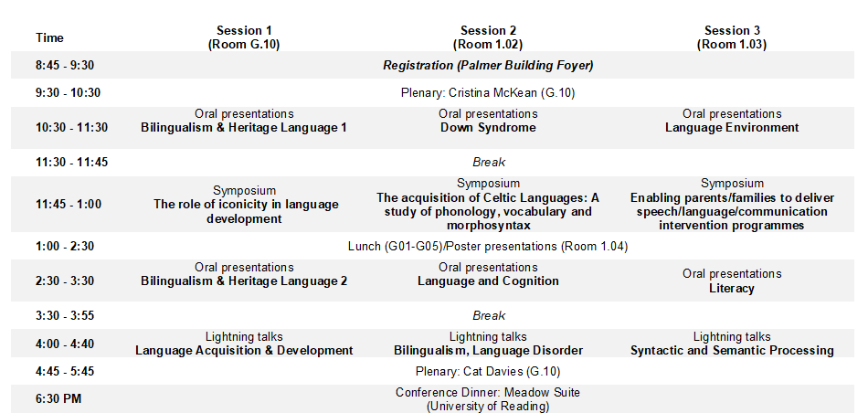
Task: Open the Language Environment session
Action: click(x=732, y=128)
